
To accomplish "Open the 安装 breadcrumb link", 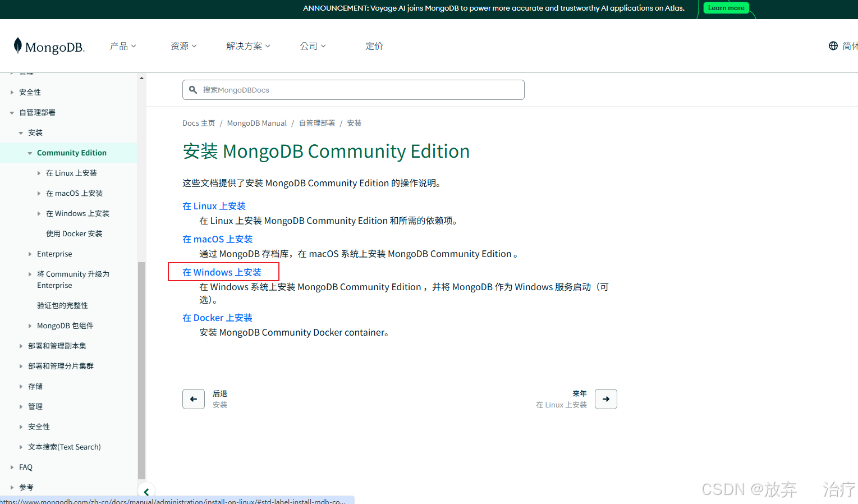I will click(354, 123).
